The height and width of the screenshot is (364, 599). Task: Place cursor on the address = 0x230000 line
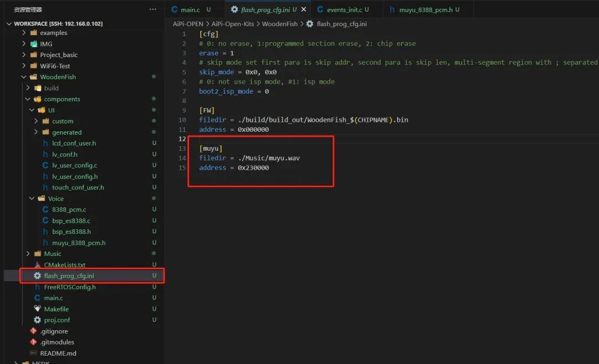234,167
